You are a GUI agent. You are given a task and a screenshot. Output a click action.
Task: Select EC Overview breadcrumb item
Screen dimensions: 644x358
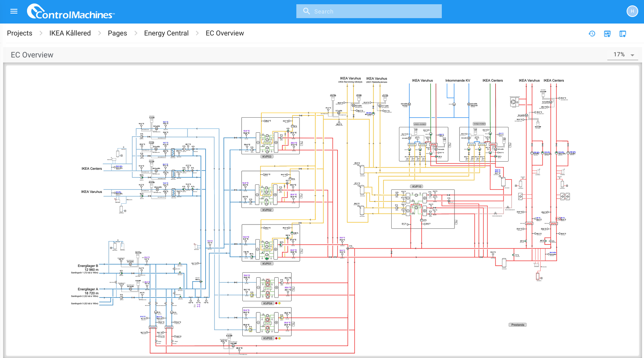(225, 33)
